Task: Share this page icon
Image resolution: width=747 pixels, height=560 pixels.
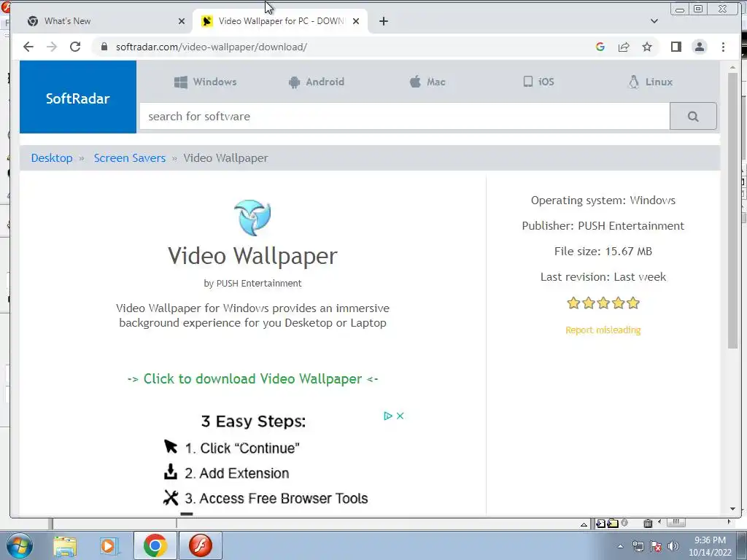Action: (624, 47)
